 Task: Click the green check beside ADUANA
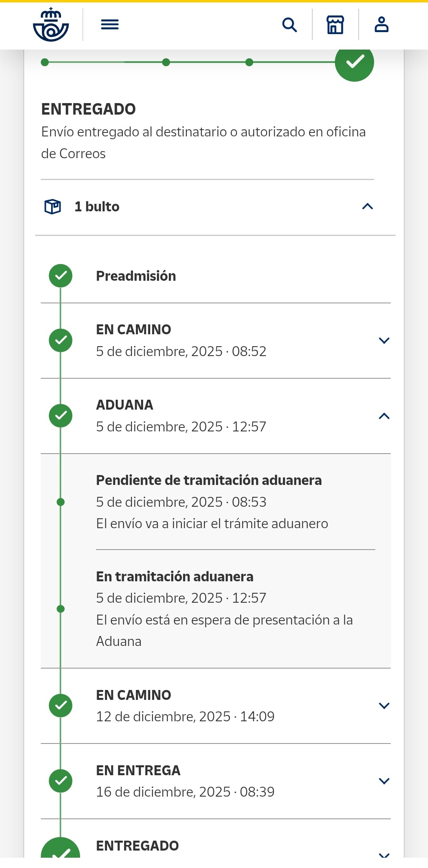pos(61,416)
